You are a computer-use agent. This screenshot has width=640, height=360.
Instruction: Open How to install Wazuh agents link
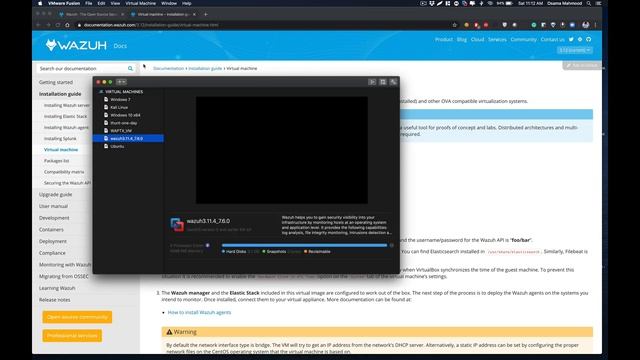199,312
